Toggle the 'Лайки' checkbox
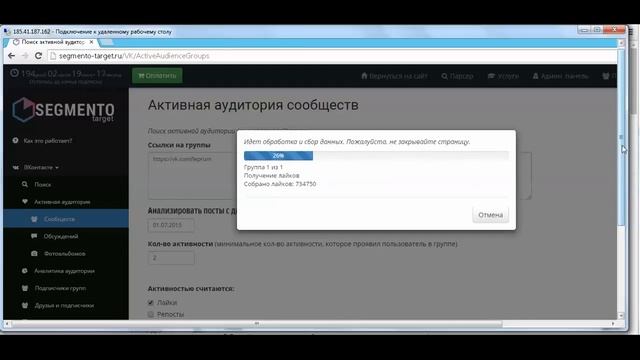Image resolution: width=640 pixels, height=360 pixels. pyautogui.click(x=151, y=302)
